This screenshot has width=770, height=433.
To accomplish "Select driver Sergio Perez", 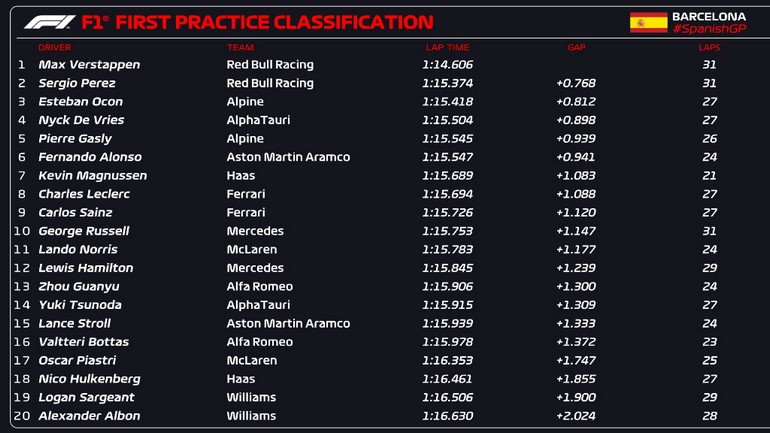I will (77, 83).
